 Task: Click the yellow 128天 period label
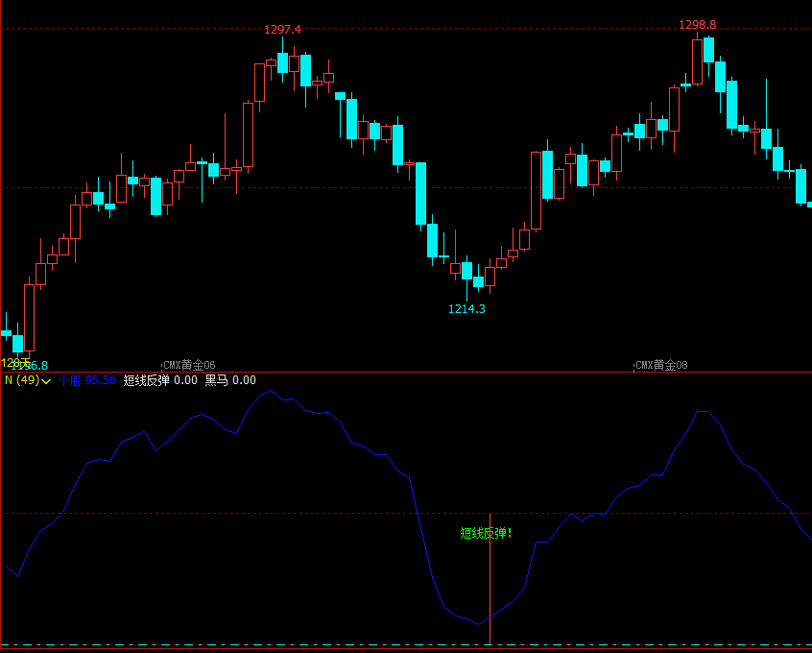15,362
